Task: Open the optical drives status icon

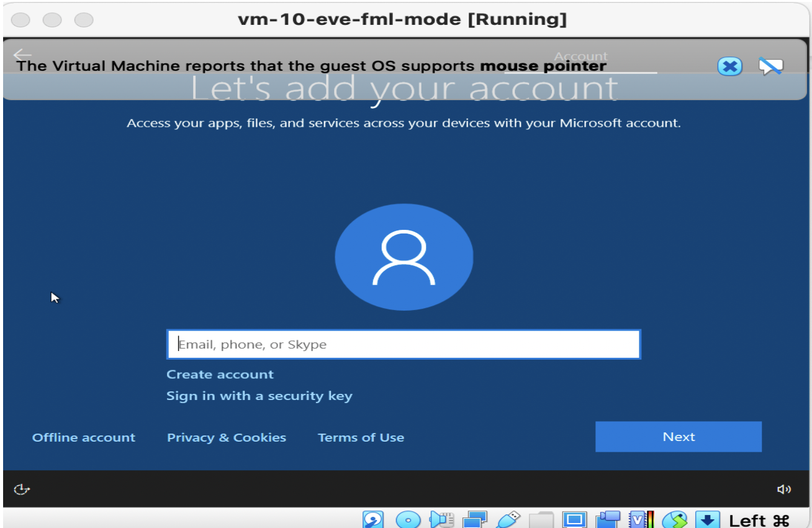Action: click(408, 519)
